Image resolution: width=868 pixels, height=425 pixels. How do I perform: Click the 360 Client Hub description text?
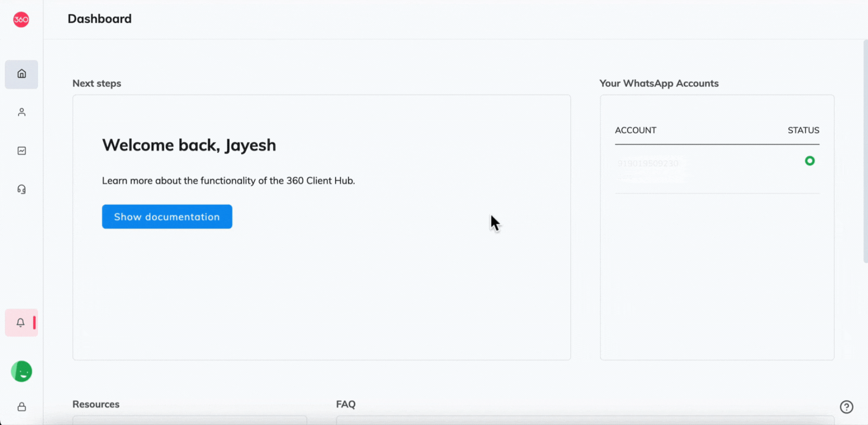(228, 181)
